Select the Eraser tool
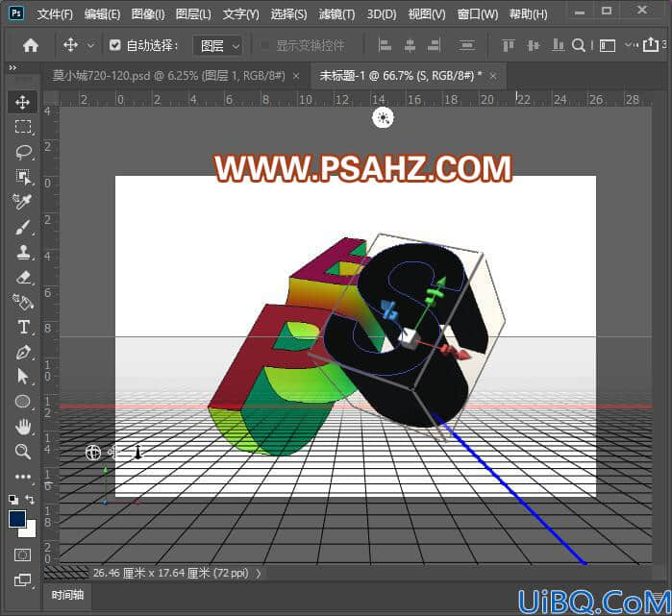 pyautogui.click(x=24, y=277)
